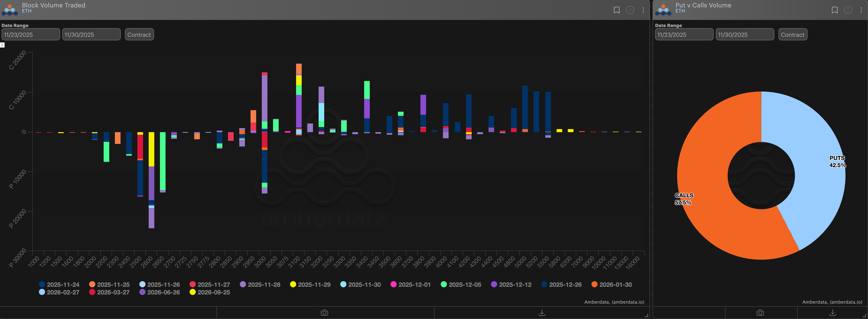This screenshot has height=319, width=868.
Task: Hide the 2025-12-05 expiry series
Action: pyautogui.click(x=461, y=284)
